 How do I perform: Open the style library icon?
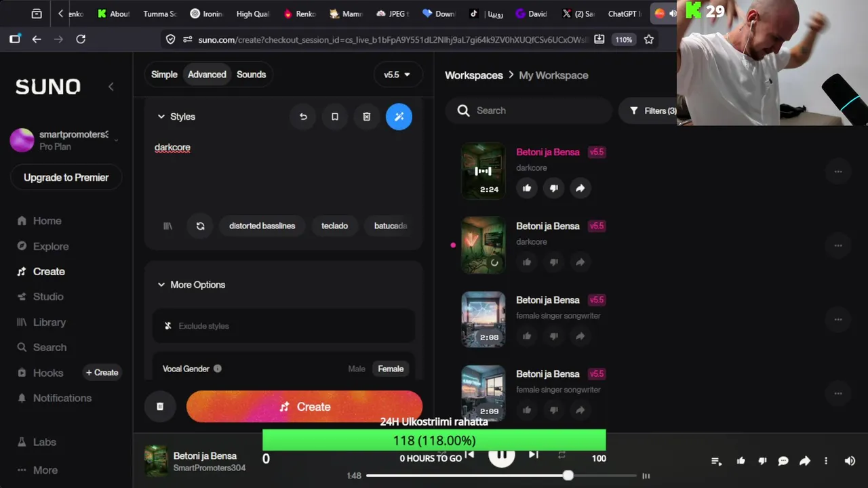coord(167,226)
